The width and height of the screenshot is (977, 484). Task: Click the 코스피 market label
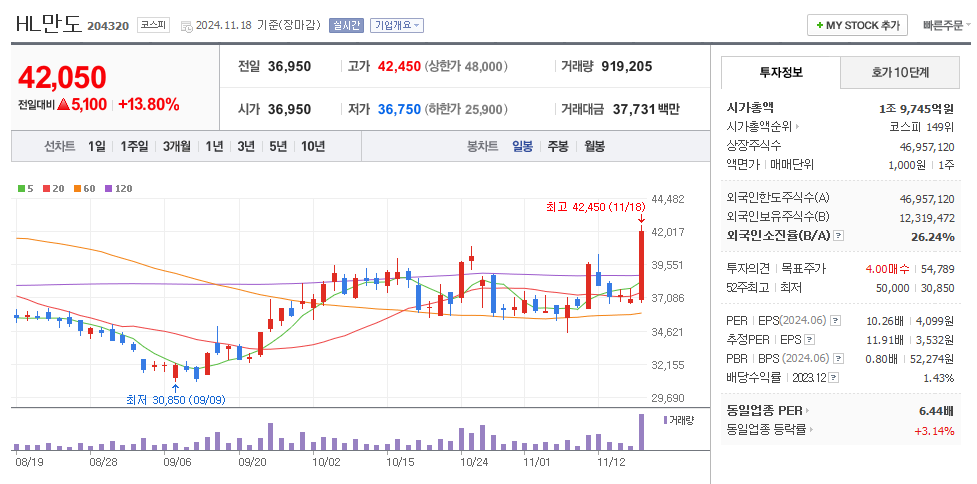coord(153,26)
